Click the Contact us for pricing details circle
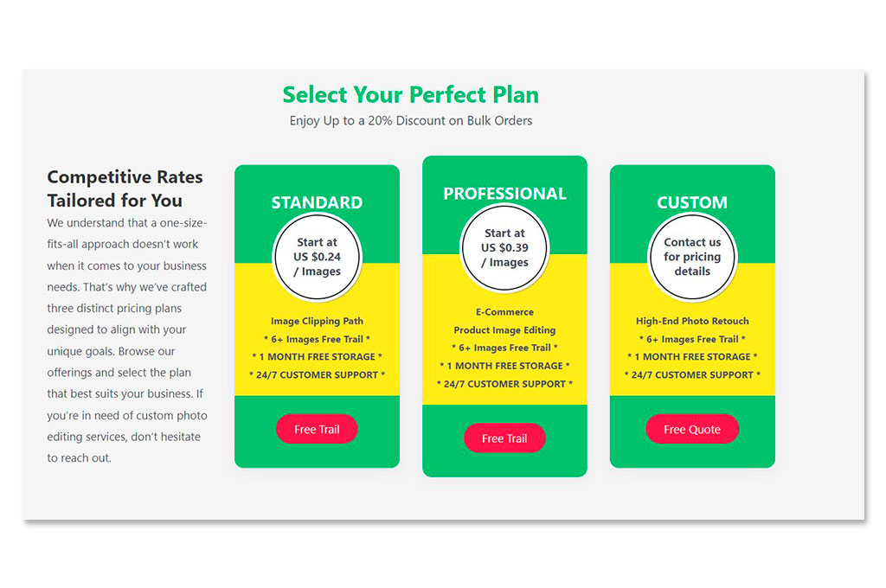 692,257
